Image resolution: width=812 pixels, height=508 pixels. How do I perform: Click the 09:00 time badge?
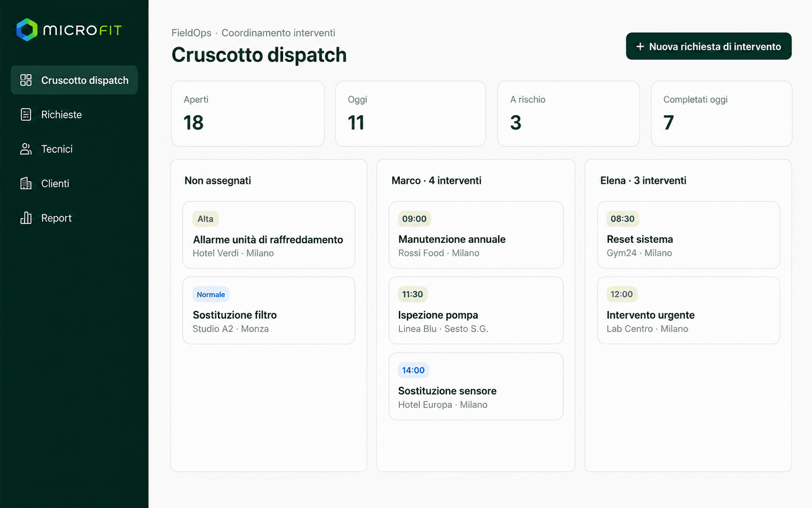coord(414,219)
